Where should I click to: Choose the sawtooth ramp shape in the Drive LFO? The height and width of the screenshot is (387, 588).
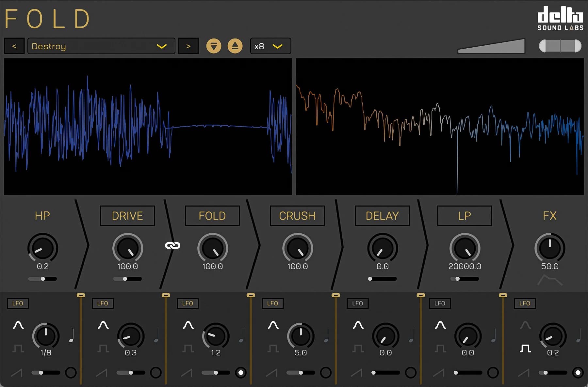102,373
